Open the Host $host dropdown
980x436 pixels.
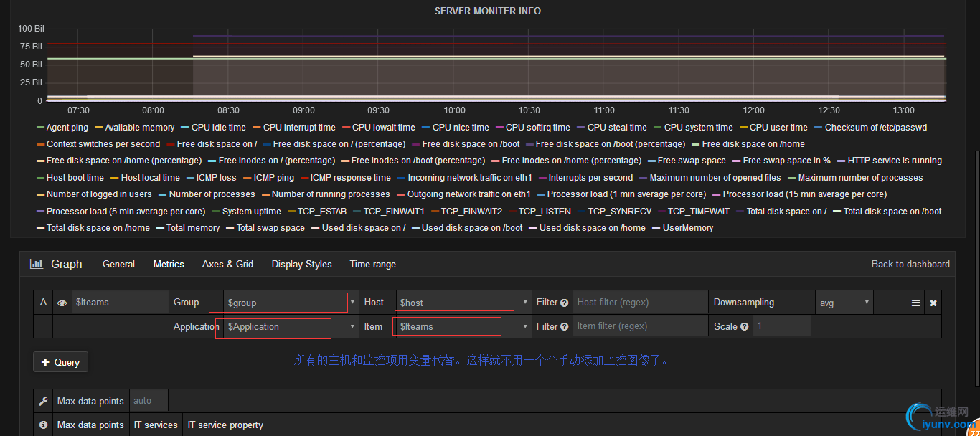pyautogui.click(x=463, y=302)
